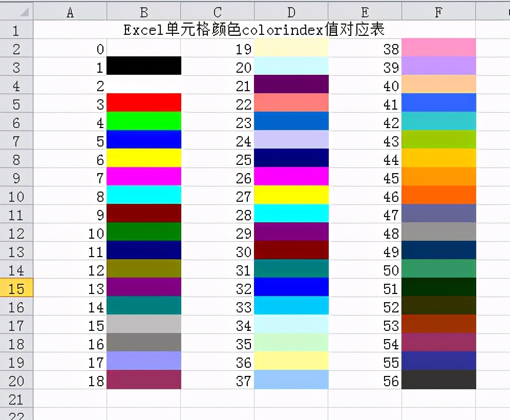510x420 pixels.
Task: Click the lime swatch for index 43
Action: [439, 140]
